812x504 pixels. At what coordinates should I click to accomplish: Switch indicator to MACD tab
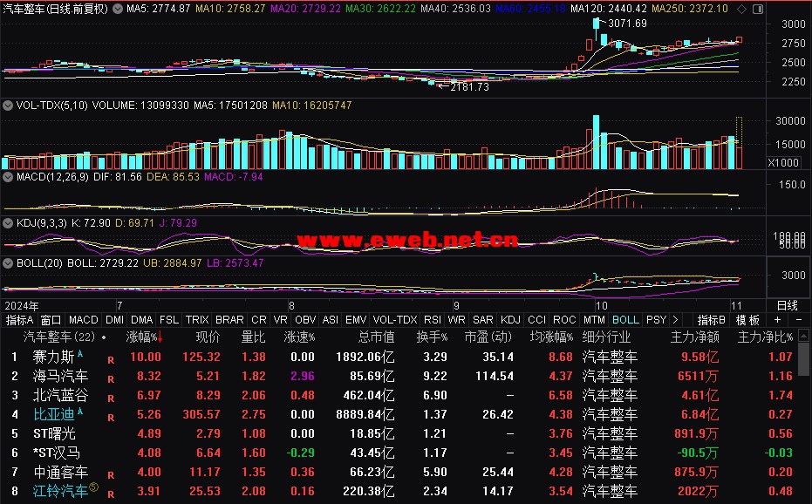pos(84,320)
